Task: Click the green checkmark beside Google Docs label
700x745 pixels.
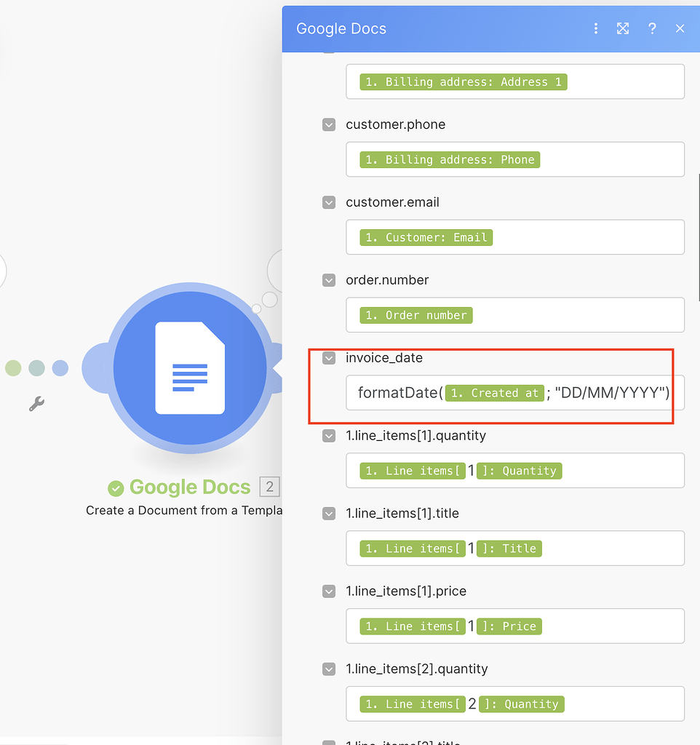Action: pos(116,487)
